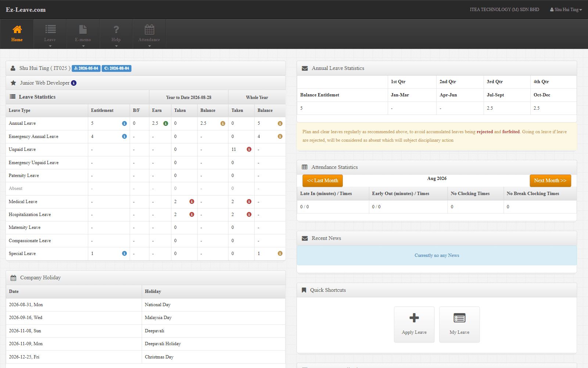
Task: Click the Unpaid Leave whole year taken info icon
Action: click(x=249, y=149)
